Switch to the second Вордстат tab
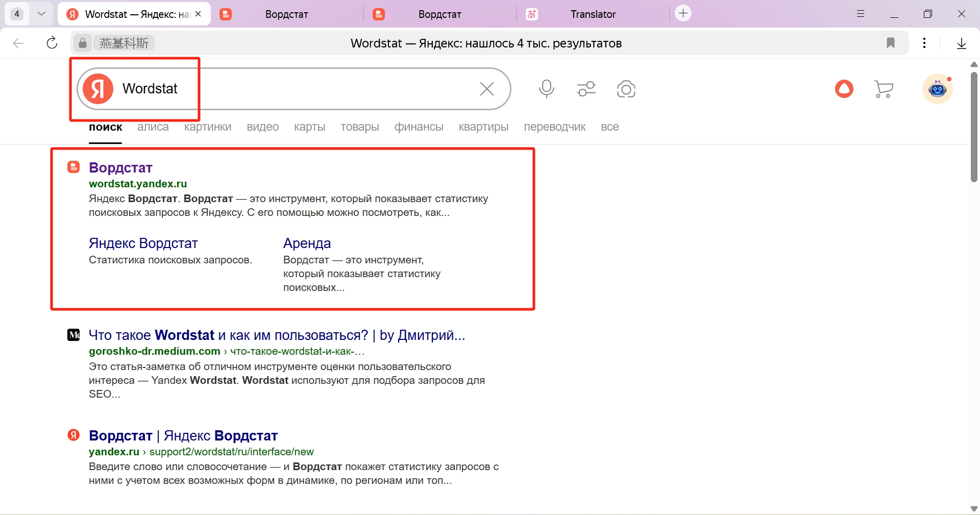Screen dimensions: 980x515 coord(287,14)
